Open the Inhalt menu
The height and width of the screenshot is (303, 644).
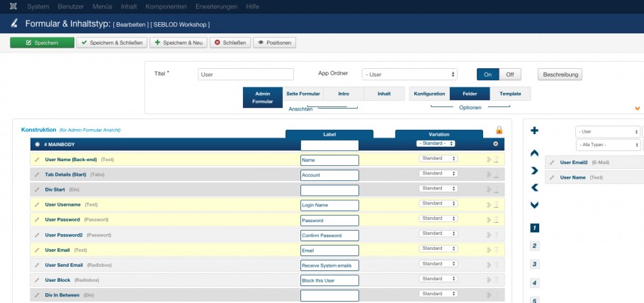(x=129, y=6)
